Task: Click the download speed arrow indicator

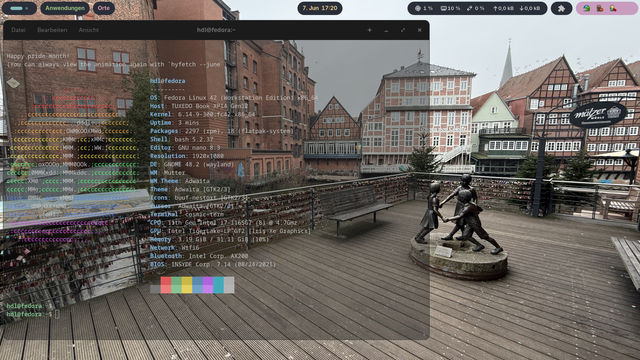Action: click(x=530, y=8)
